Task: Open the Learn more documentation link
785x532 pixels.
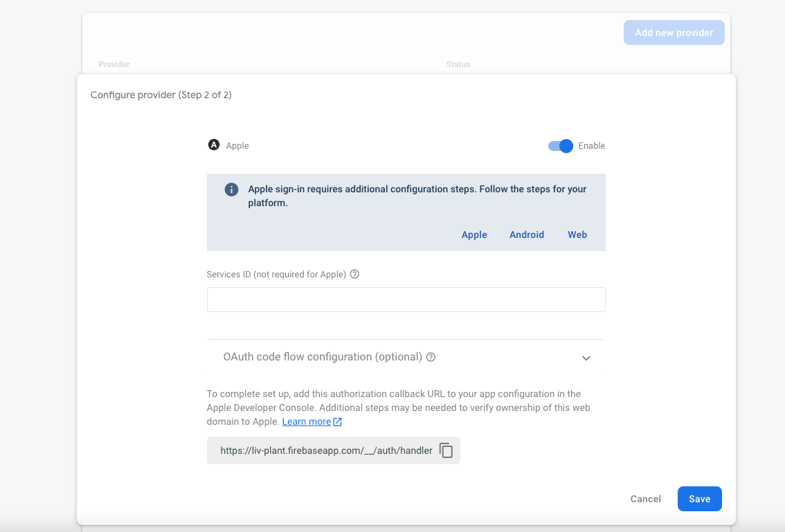Action: point(305,421)
